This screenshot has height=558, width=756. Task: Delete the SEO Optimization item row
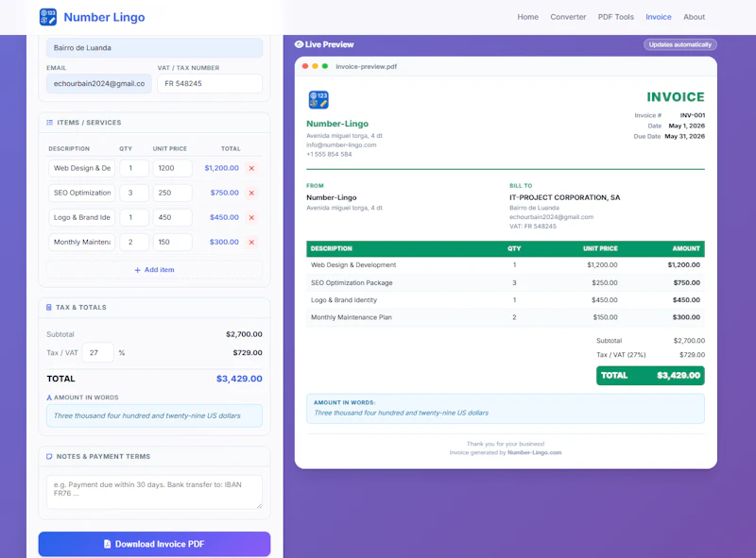(251, 193)
